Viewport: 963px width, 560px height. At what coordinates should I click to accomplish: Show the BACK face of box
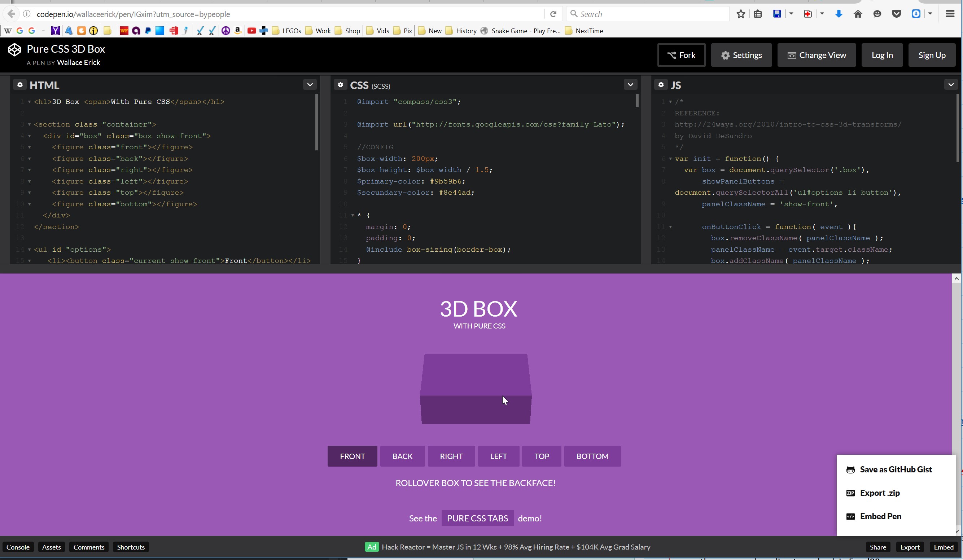click(402, 456)
